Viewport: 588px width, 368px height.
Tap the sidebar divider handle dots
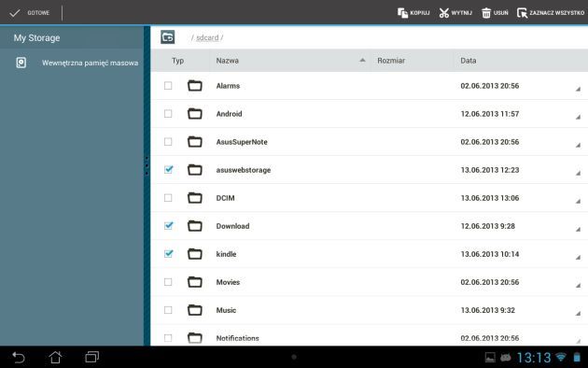point(147,165)
